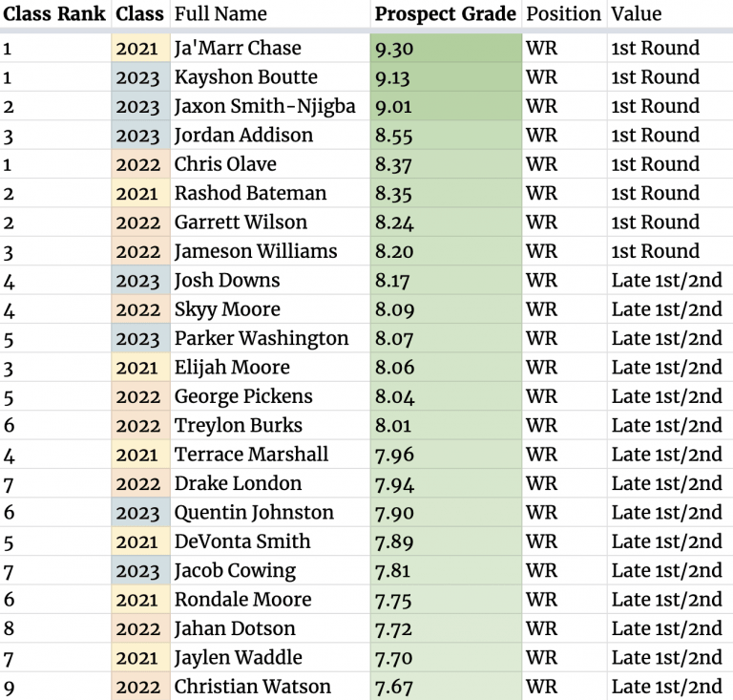Select Garrett Wilson's 8.24 grade cell
Screen dimensions: 733x700
tap(446, 223)
